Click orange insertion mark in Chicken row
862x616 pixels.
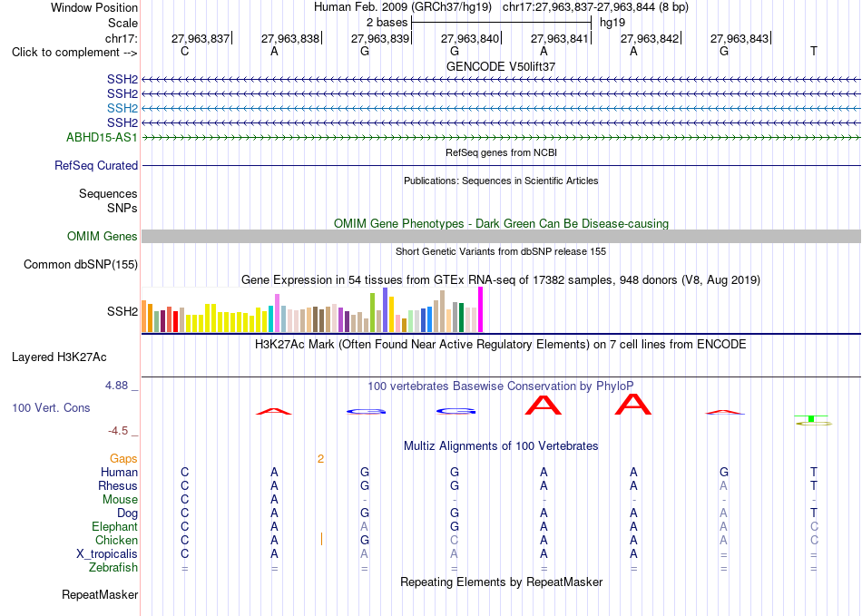click(321, 539)
